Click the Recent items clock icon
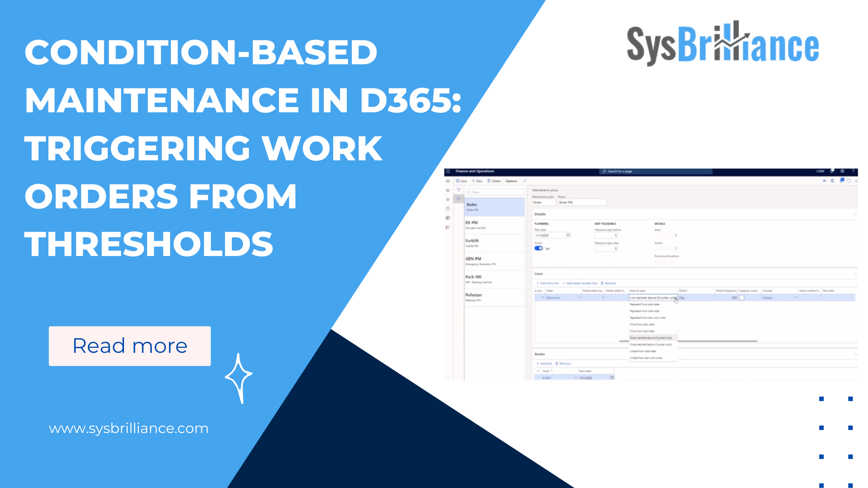The width and height of the screenshot is (868, 488). [x=448, y=208]
